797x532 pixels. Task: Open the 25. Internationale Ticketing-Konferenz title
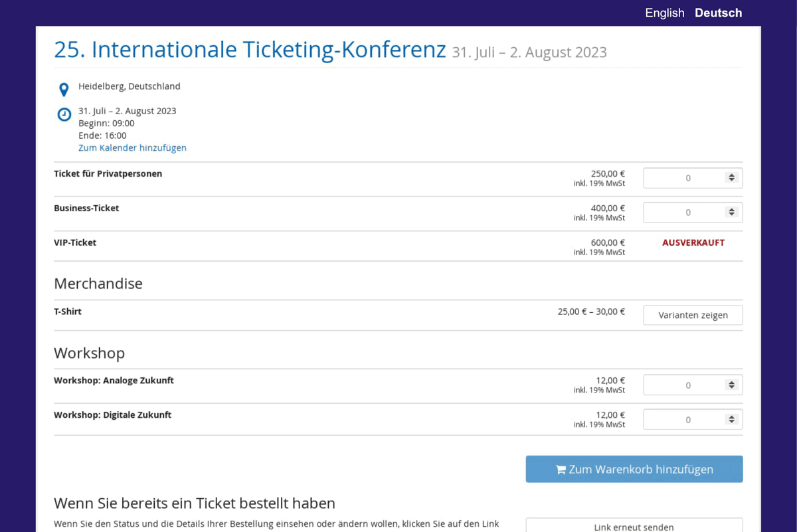pos(250,50)
